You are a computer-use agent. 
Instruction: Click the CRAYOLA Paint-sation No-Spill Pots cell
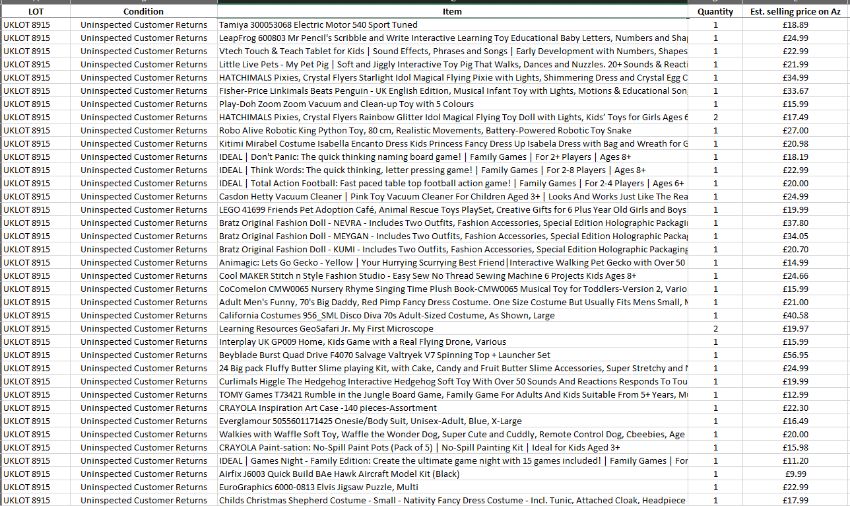(453, 447)
